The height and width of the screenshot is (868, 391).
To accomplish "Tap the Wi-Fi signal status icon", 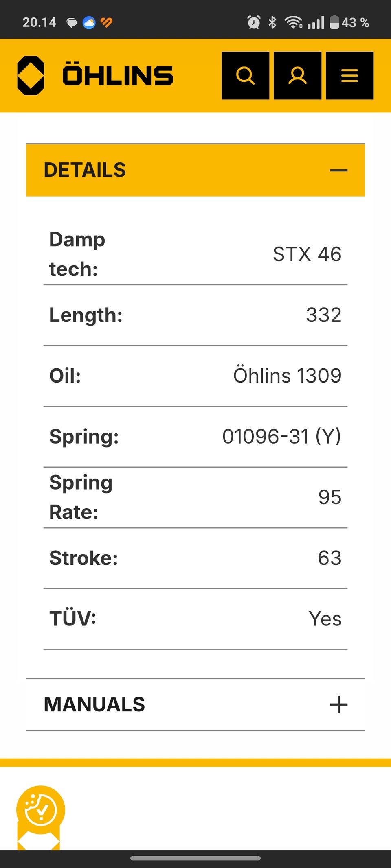I will pos(293,22).
